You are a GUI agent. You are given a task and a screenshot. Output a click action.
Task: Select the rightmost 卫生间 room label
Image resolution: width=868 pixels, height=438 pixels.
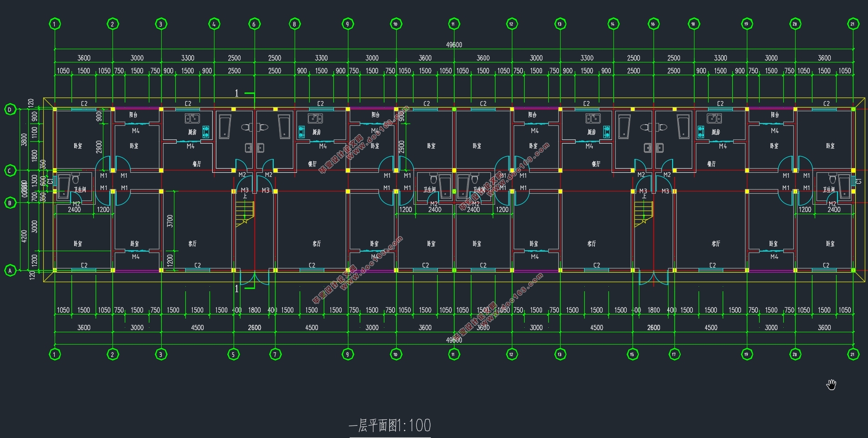tap(829, 190)
